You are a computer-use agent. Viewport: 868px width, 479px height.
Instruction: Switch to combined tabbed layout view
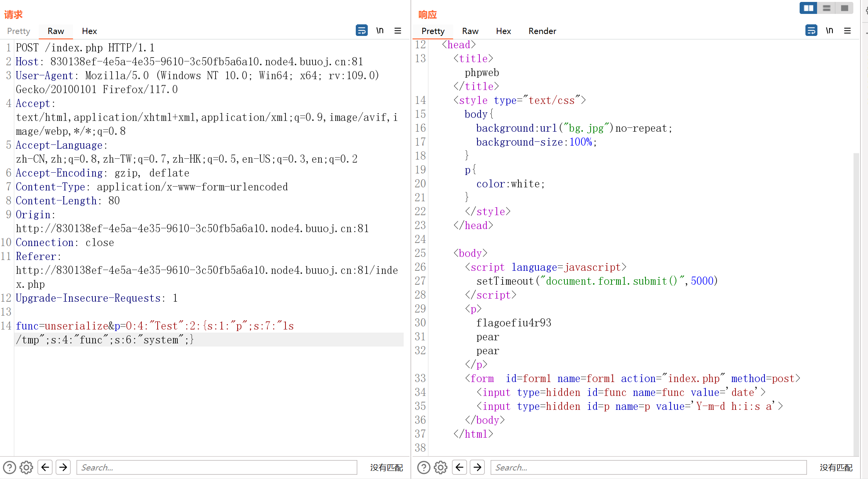pos(844,8)
